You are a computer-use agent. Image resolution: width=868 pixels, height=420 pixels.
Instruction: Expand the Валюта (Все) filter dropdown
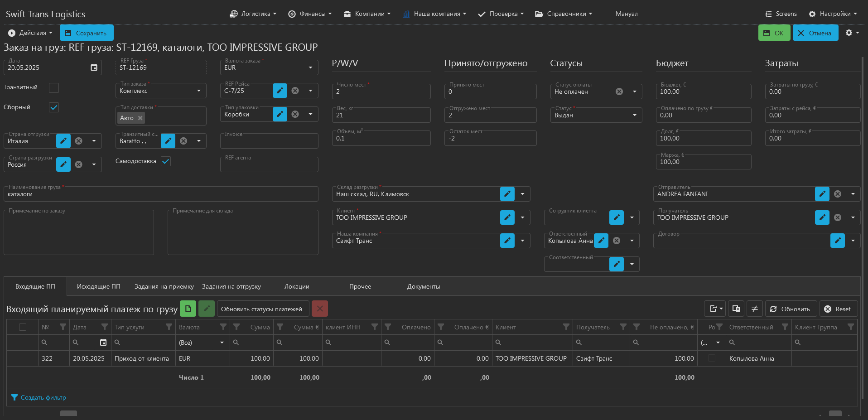[222, 343]
